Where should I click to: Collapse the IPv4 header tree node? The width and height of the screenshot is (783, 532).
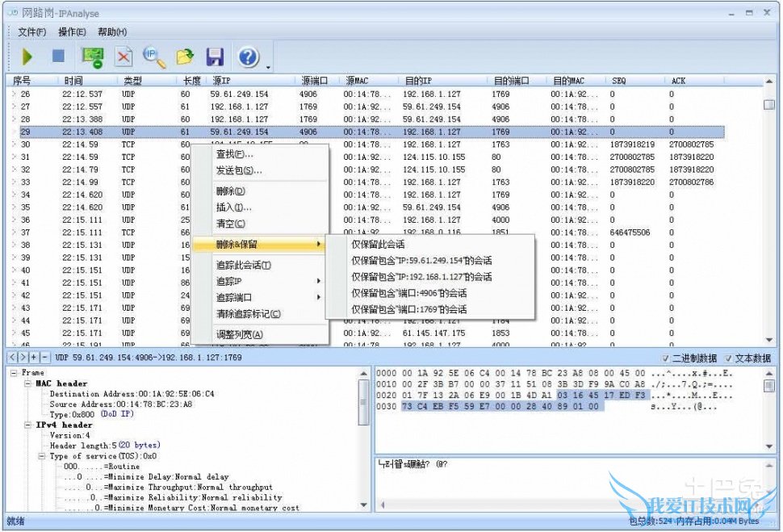tap(27, 425)
